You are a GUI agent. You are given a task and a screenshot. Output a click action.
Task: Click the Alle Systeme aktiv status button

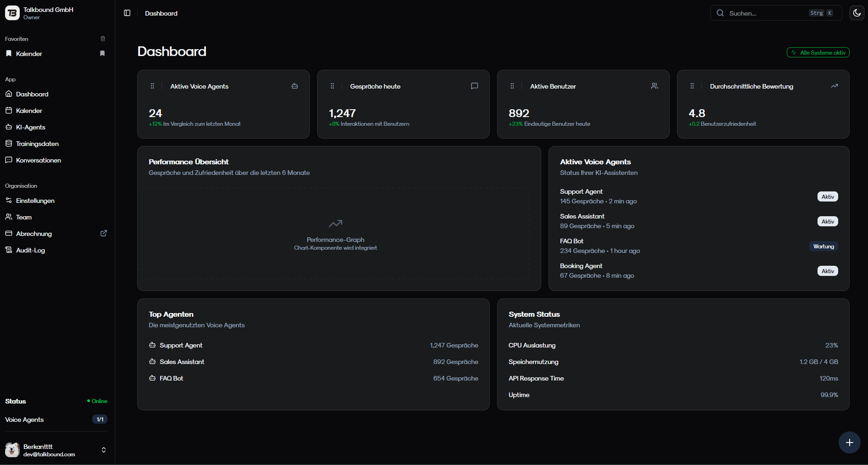point(818,52)
